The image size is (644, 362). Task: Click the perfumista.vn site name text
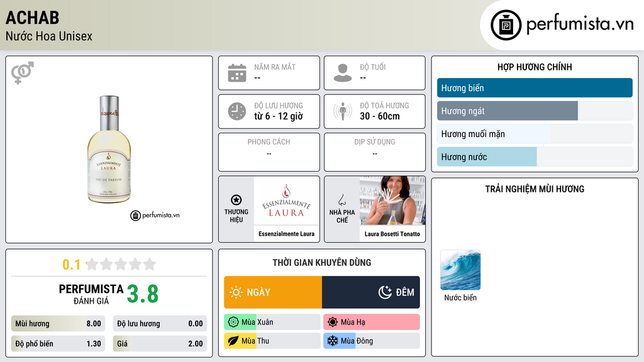point(580,25)
